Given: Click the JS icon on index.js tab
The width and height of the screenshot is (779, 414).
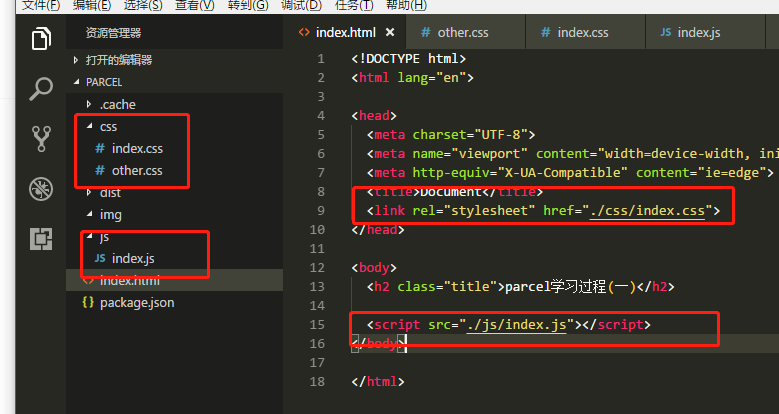Looking at the screenshot, I should click(665, 33).
